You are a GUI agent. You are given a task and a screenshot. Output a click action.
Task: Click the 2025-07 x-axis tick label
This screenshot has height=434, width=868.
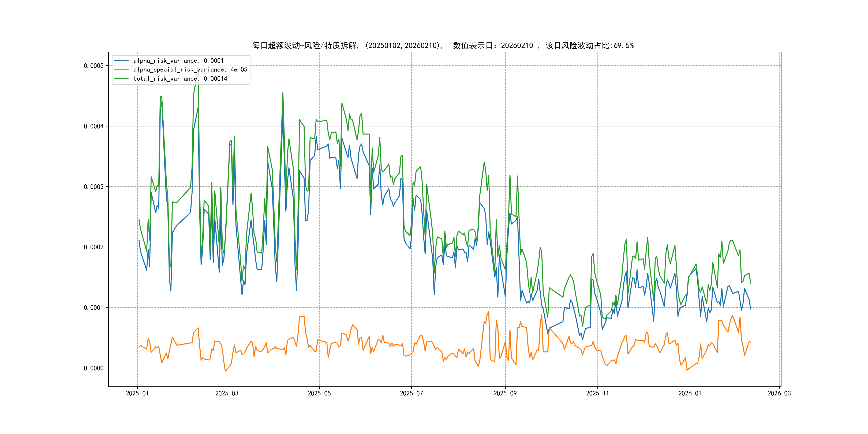click(411, 393)
